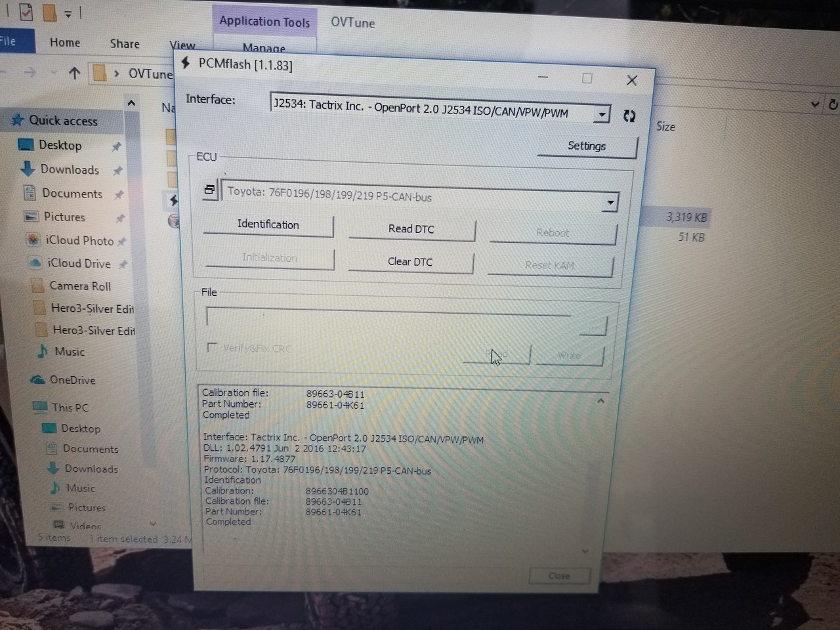Viewport: 840px width, 630px height.
Task: Expand the Toyota ECU protocol dropdown
Action: click(610, 202)
